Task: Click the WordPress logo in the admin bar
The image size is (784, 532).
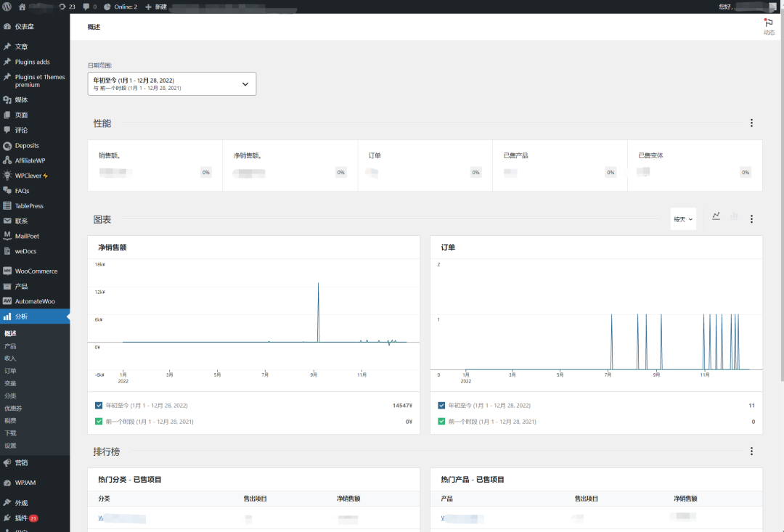Action: [7, 6]
